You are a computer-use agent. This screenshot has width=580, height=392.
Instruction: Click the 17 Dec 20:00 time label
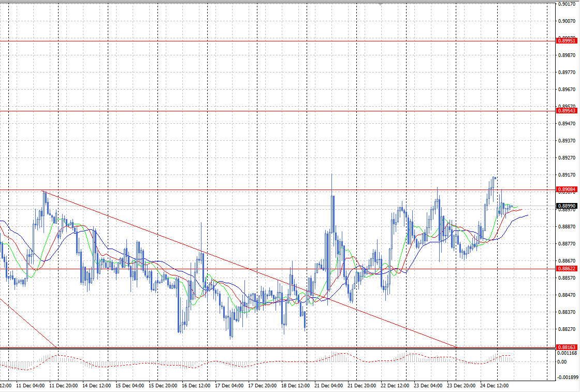tap(263, 386)
